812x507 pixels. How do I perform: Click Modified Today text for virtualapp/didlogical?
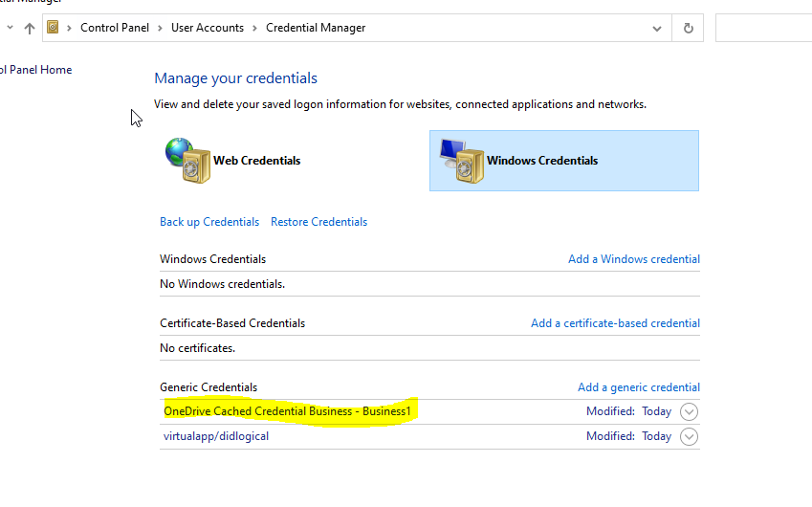pos(628,436)
